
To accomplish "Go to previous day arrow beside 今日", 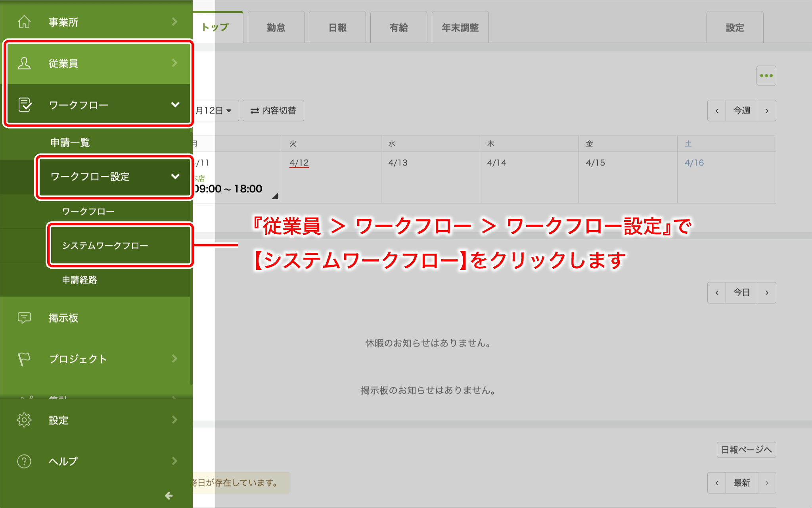I will point(717,292).
